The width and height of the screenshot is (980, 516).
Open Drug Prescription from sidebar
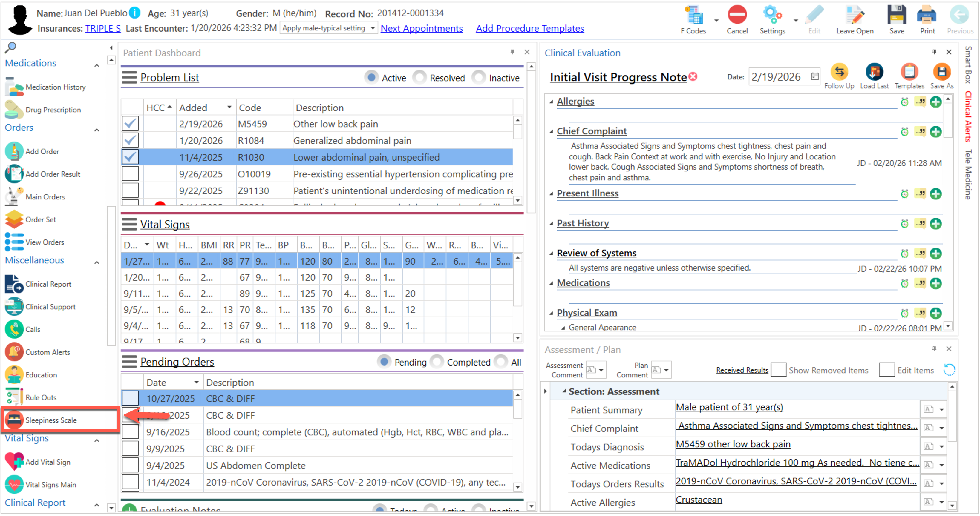click(53, 110)
